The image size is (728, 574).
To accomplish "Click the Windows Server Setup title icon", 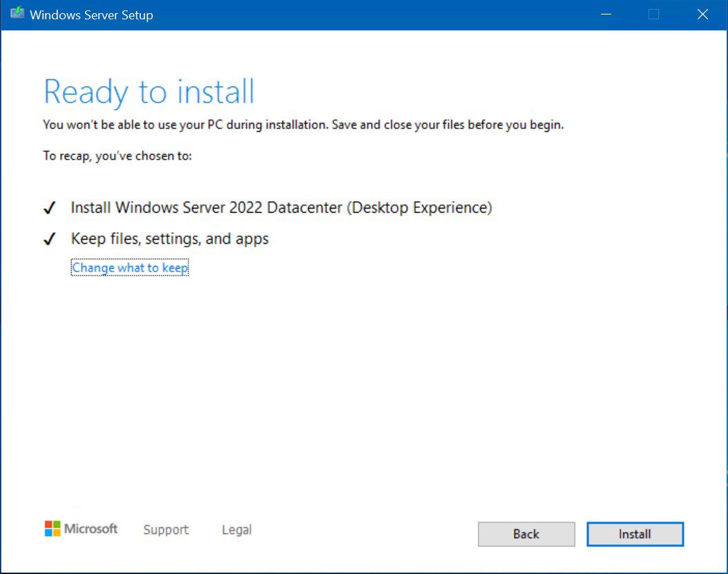I will 17,13.
